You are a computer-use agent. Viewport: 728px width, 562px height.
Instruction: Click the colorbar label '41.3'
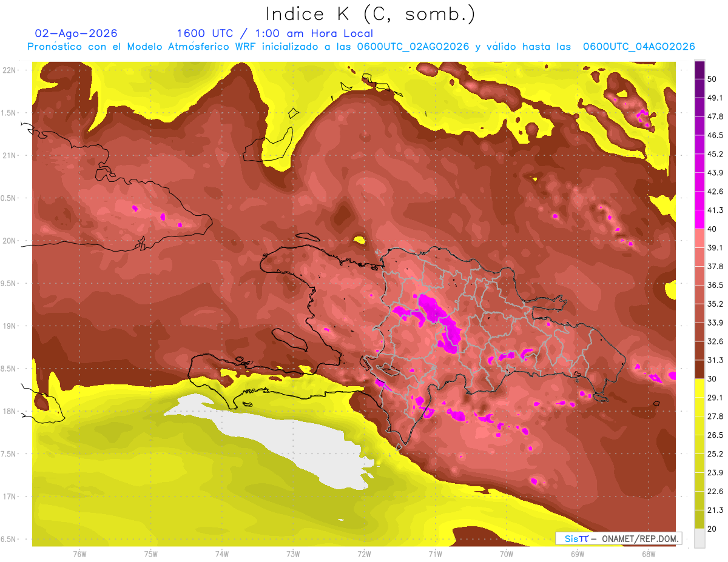pos(715,210)
